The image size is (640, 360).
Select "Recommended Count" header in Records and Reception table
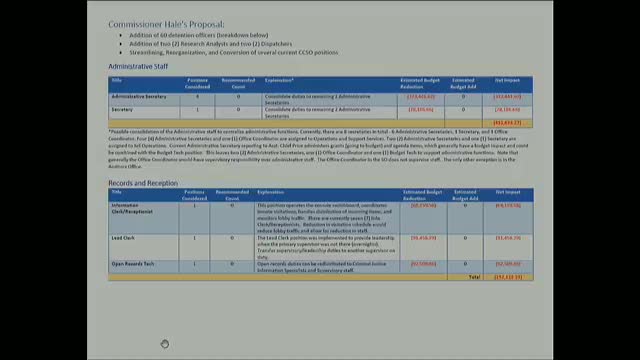pyautogui.click(x=232, y=195)
